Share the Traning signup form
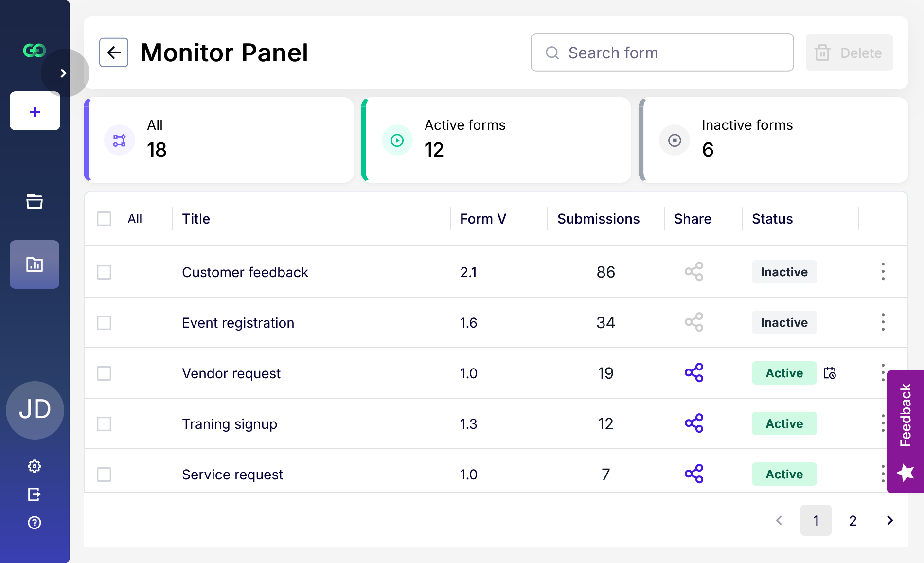Viewport: 924px width, 563px height. coord(694,423)
